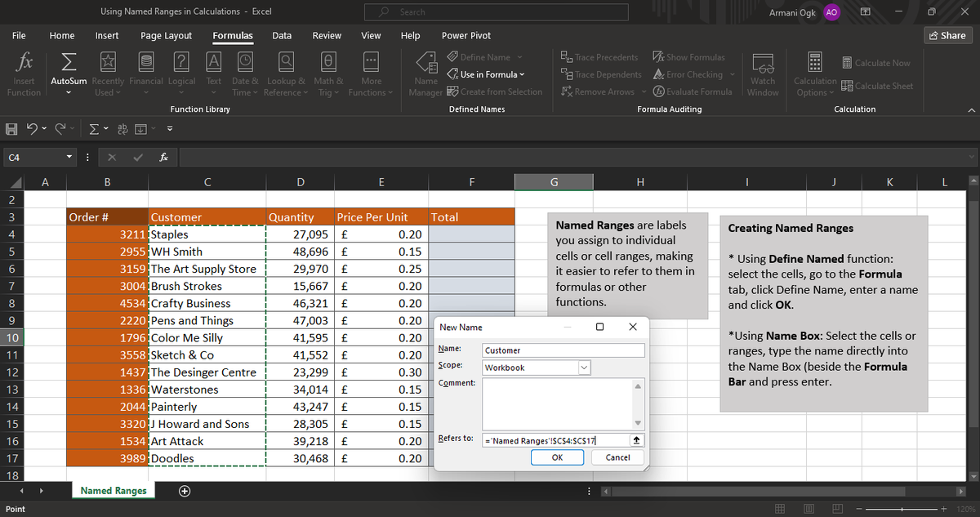This screenshot has height=517, width=980.
Task: Select the Named Ranges sheet tab
Action: point(114,491)
